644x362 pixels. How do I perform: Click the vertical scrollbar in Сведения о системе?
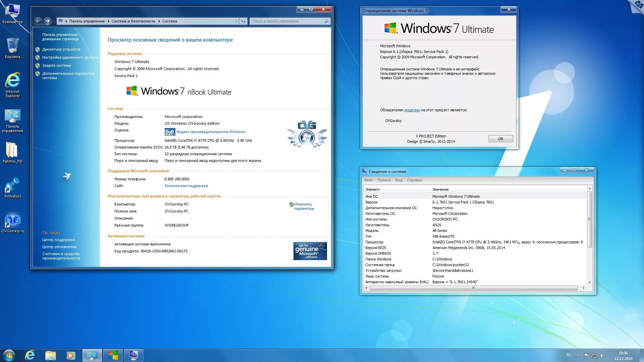point(589,219)
